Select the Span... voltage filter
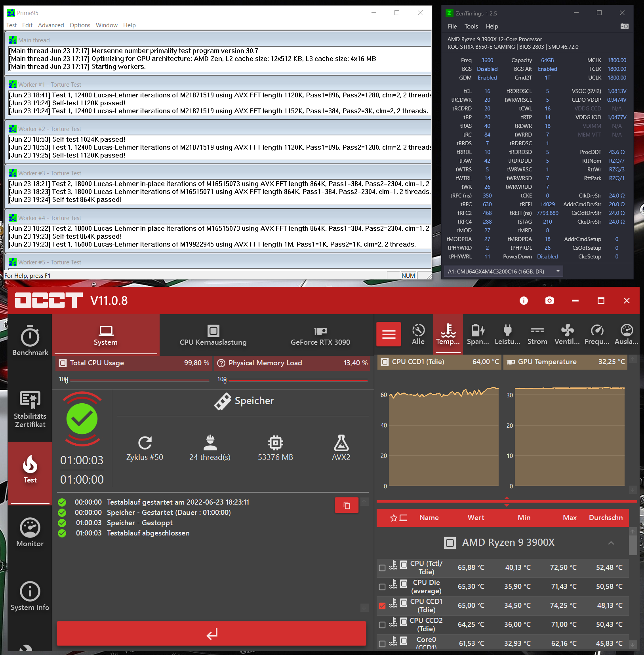The image size is (644, 655). [x=478, y=334]
